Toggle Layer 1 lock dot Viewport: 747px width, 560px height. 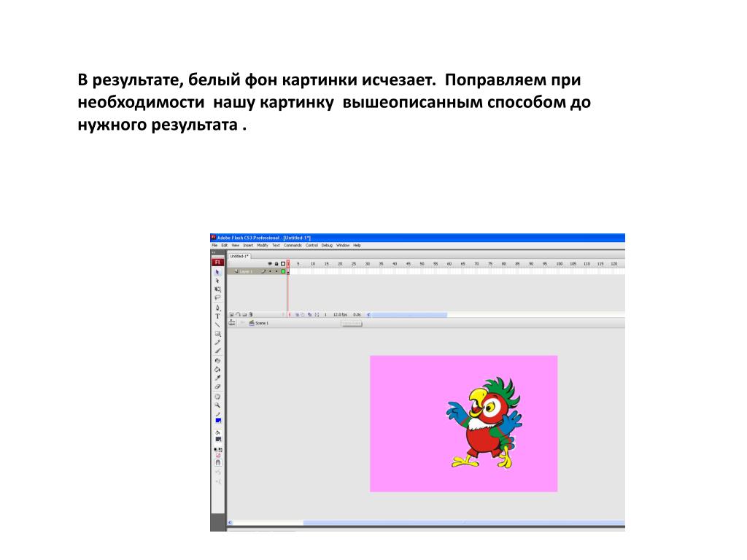276,271
